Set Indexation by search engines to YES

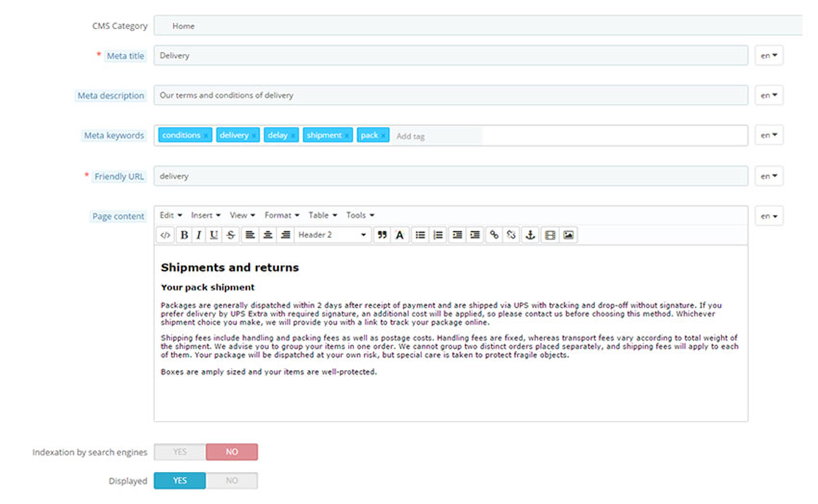[180, 452]
